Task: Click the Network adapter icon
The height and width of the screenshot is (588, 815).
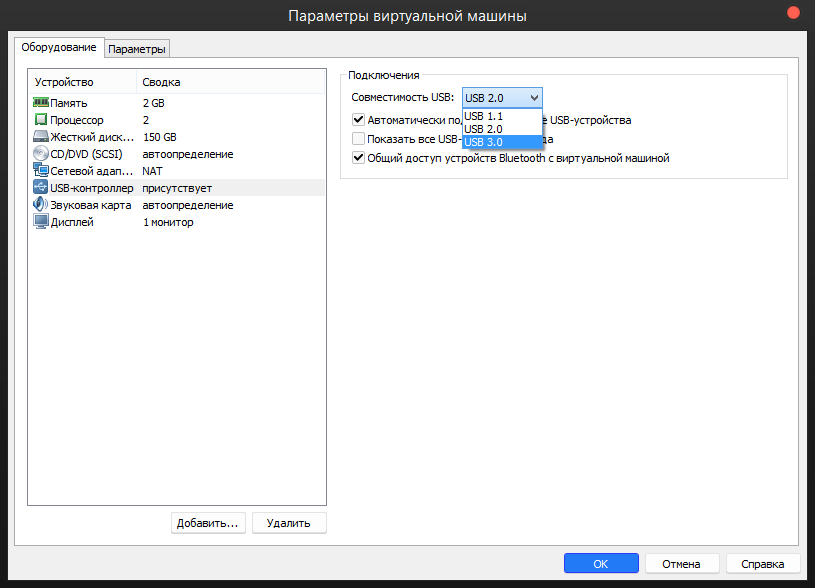Action: click(41, 171)
